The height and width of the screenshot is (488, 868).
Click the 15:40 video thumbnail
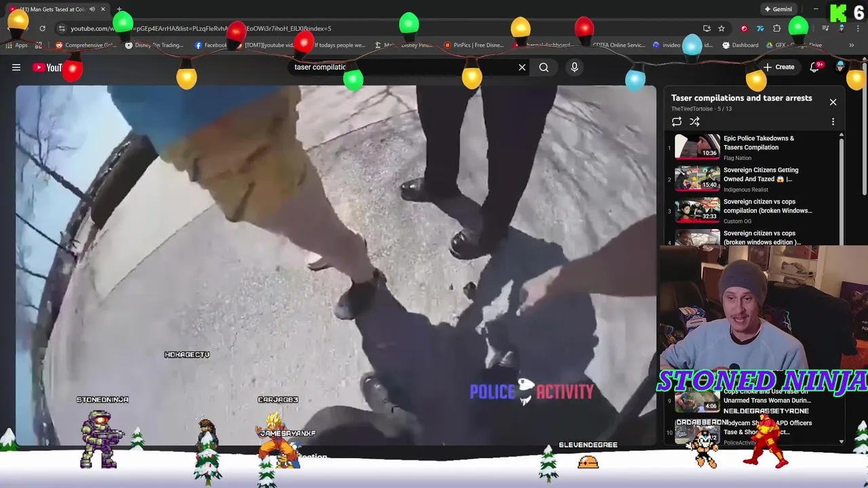coord(697,178)
